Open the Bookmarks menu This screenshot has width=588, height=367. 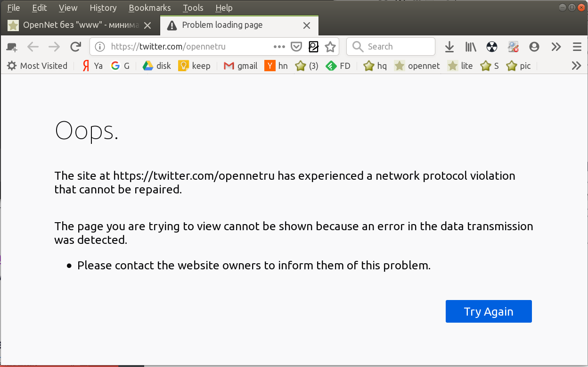pyautogui.click(x=149, y=8)
